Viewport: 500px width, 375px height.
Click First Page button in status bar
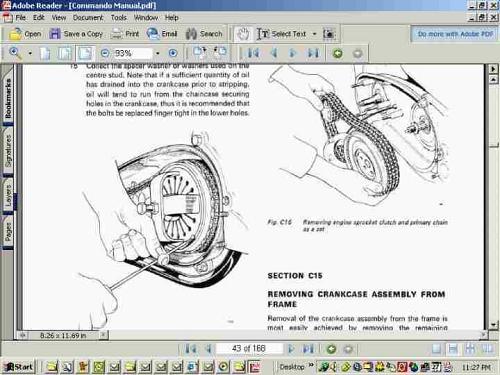pyautogui.click(x=191, y=349)
